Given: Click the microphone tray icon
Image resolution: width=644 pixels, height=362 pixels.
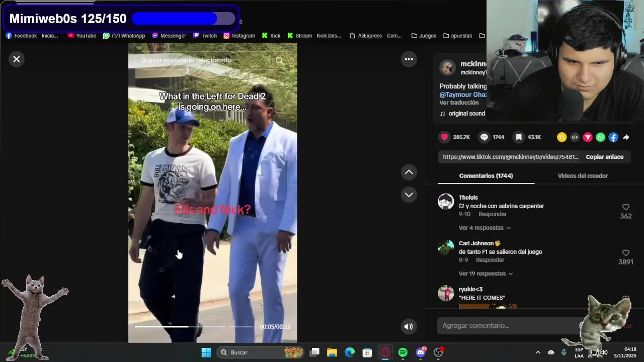Looking at the screenshot, I should click(x=564, y=352).
